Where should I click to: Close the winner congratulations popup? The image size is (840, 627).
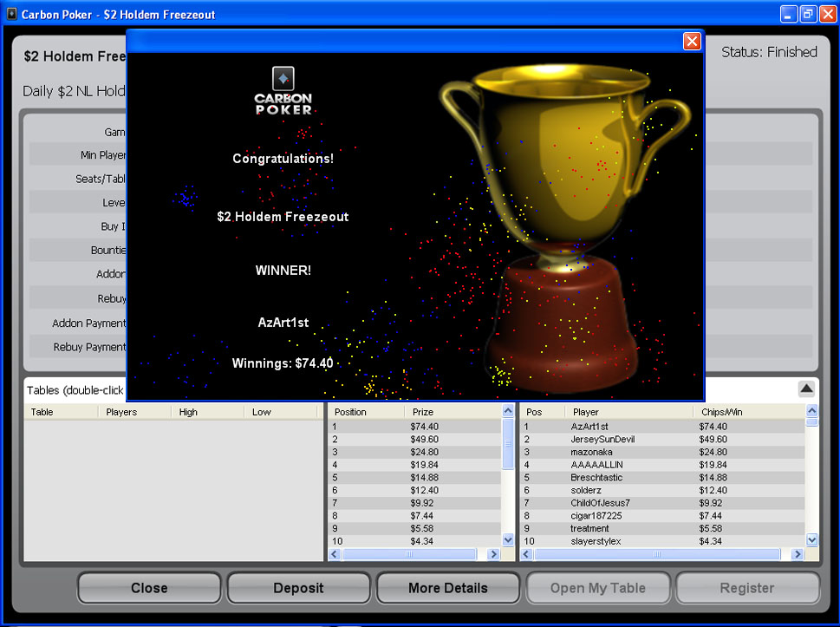coord(692,42)
